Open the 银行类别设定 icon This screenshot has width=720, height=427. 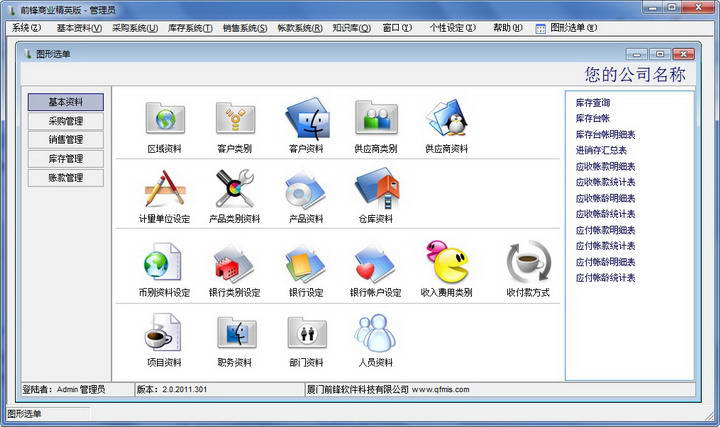[234, 264]
